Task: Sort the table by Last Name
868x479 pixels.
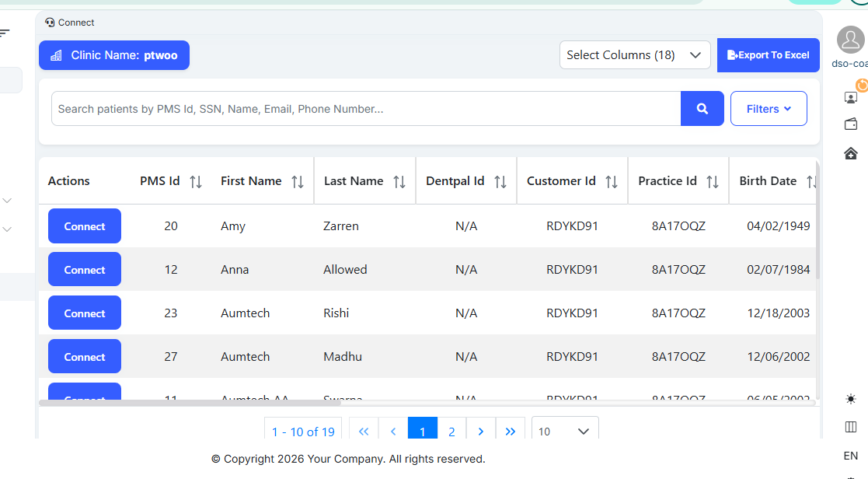Action: [399, 182]
